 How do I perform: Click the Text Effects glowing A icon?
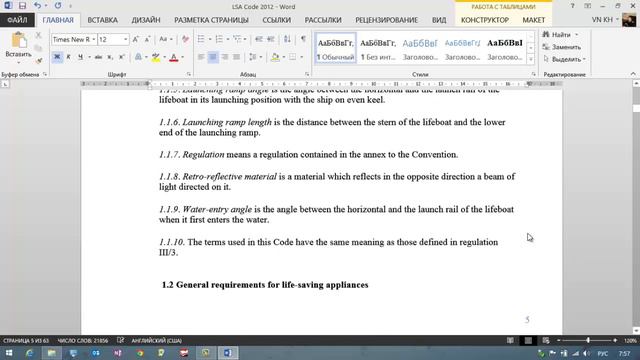click(138, 57)
